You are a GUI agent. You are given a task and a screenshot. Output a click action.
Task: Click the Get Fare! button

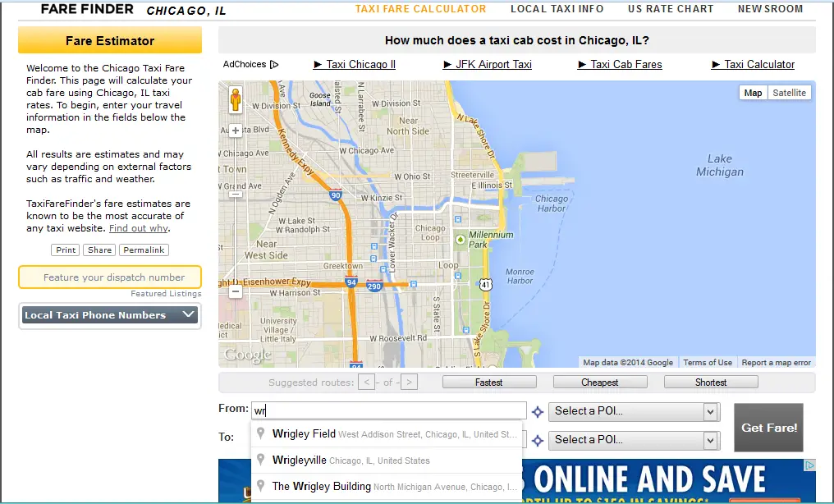[768, 428]
